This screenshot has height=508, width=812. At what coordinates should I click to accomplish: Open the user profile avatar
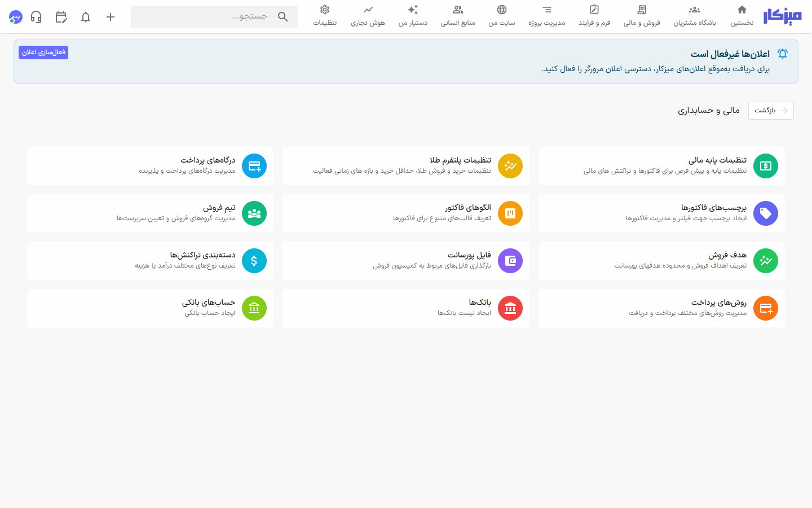click(16, 17)
